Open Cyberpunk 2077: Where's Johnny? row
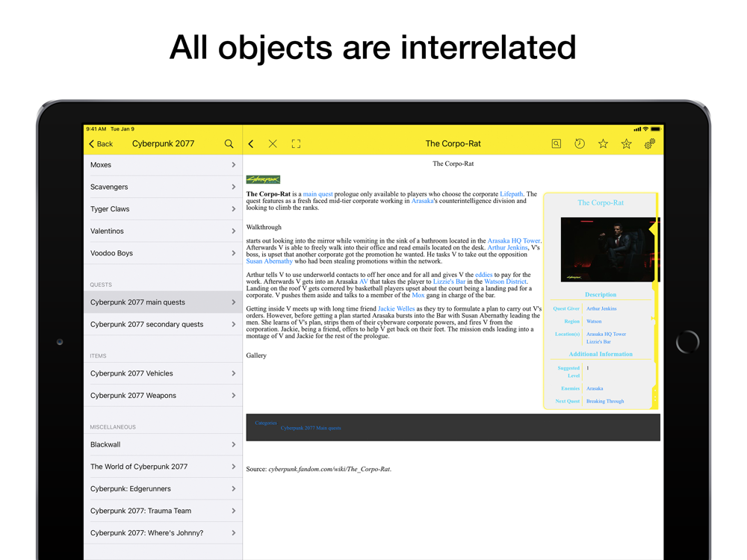Screen dimensions: 747x560 click(163, 533)
